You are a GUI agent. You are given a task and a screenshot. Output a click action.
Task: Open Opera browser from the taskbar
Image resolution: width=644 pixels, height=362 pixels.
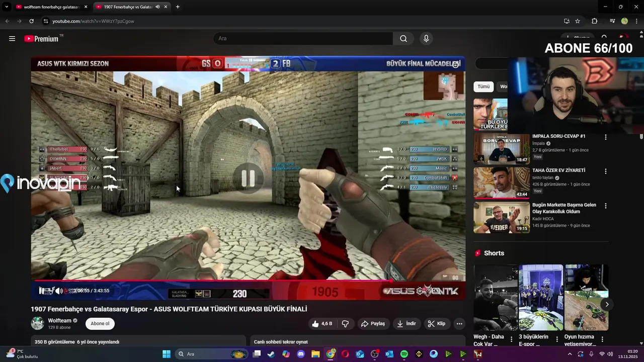pos(345,354)
